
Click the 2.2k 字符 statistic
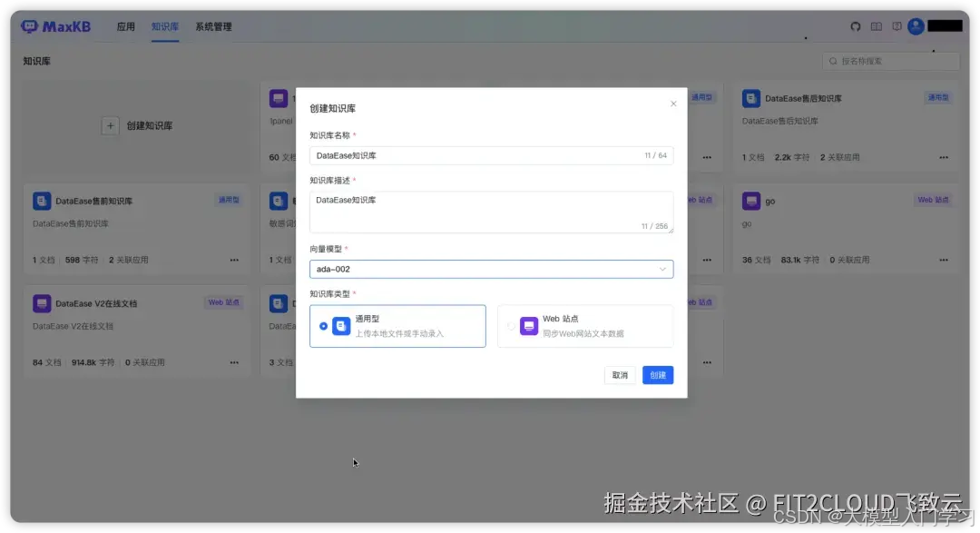pyautogui.click(x=792, y=157)
